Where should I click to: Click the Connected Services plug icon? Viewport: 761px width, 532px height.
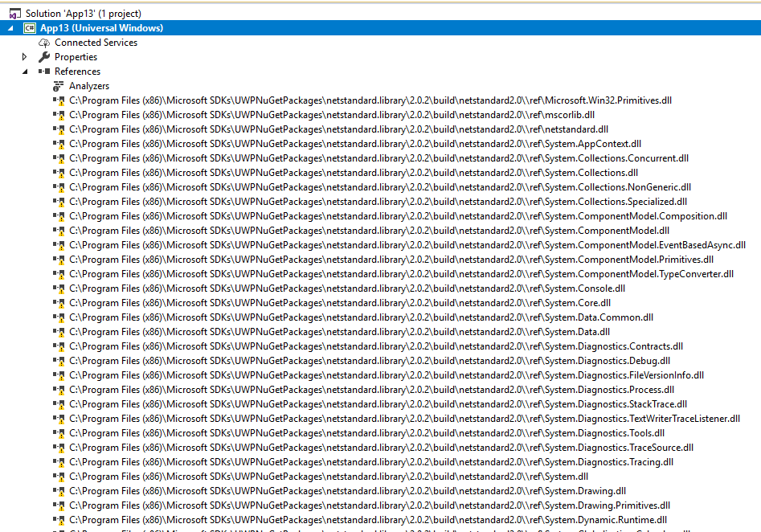click(x=46, y=42)
